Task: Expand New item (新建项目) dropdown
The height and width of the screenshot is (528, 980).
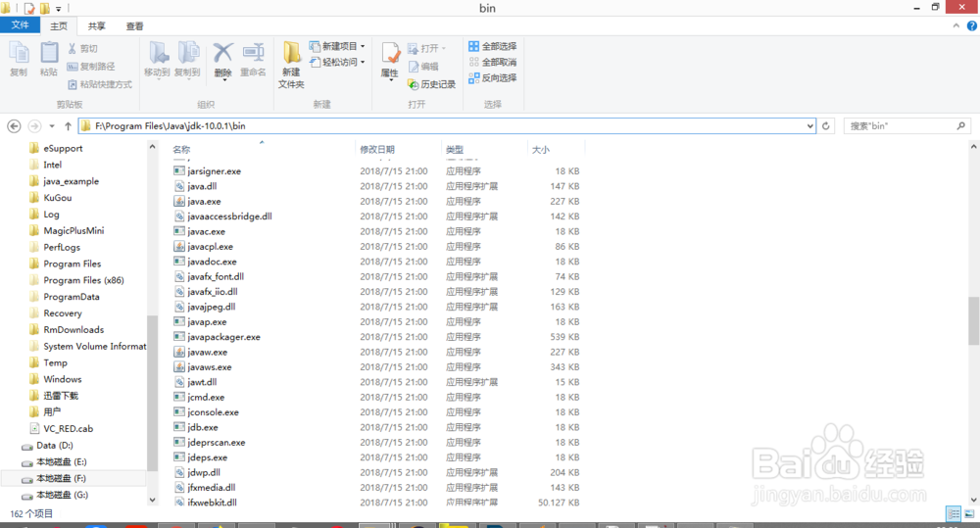Action: 363,46
